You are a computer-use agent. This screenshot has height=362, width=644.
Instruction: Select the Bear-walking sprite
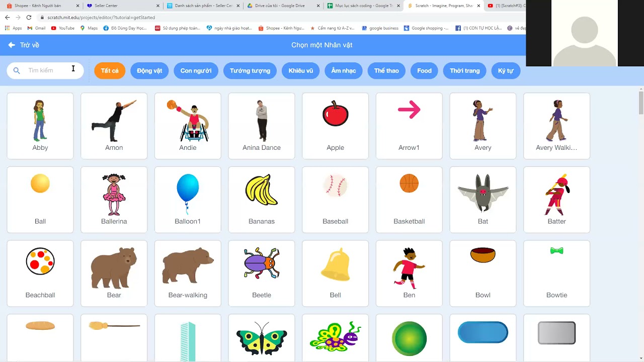[188, 274]
